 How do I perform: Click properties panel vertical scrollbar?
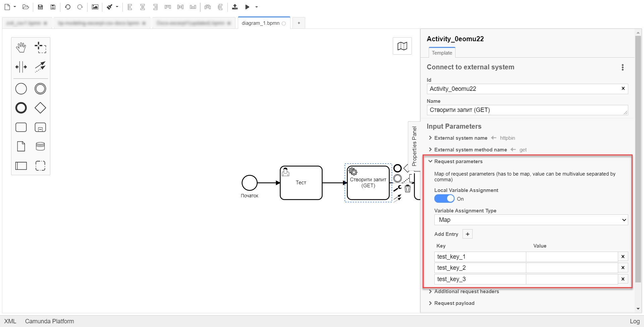(x=638, y=159)
